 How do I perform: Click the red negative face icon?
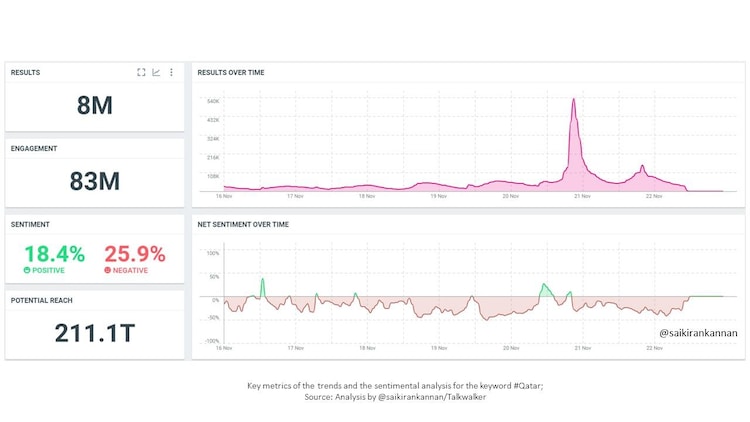[107, 270]
